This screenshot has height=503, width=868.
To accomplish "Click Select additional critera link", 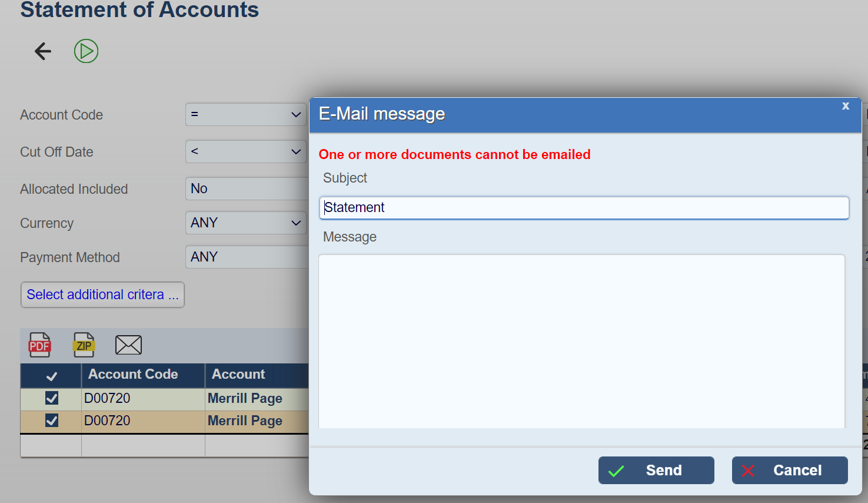I will pos(102,294).
